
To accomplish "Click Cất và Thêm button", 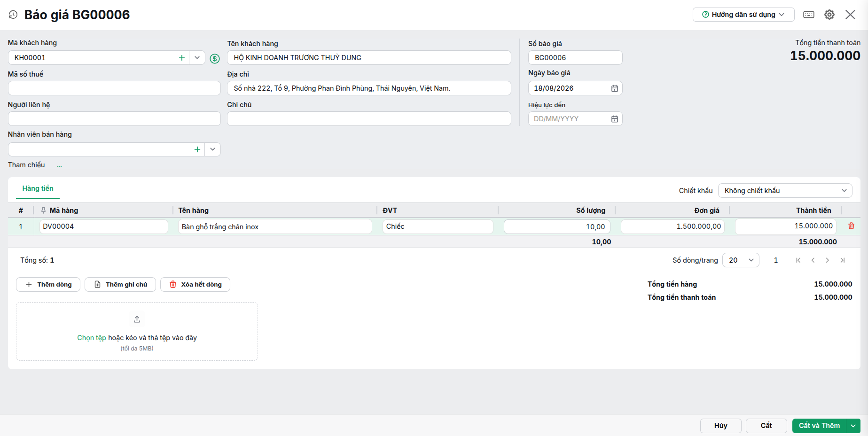I will coord(819,426).
